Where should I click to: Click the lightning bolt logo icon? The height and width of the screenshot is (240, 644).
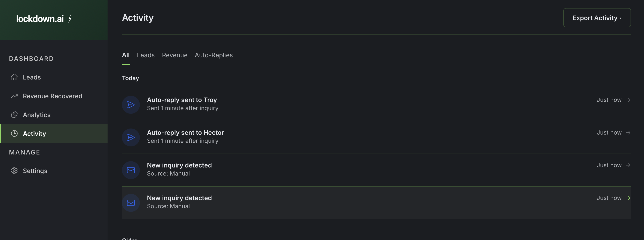pos(70,19)
